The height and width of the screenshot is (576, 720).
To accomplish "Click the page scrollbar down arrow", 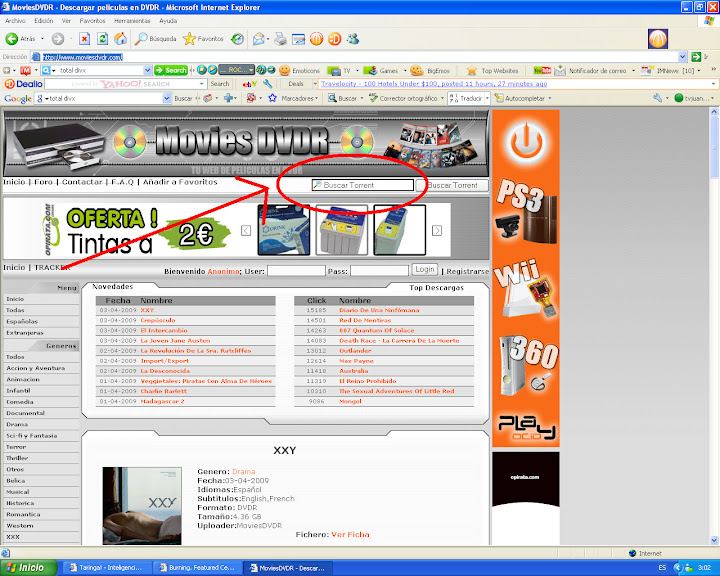I will 714,540.
